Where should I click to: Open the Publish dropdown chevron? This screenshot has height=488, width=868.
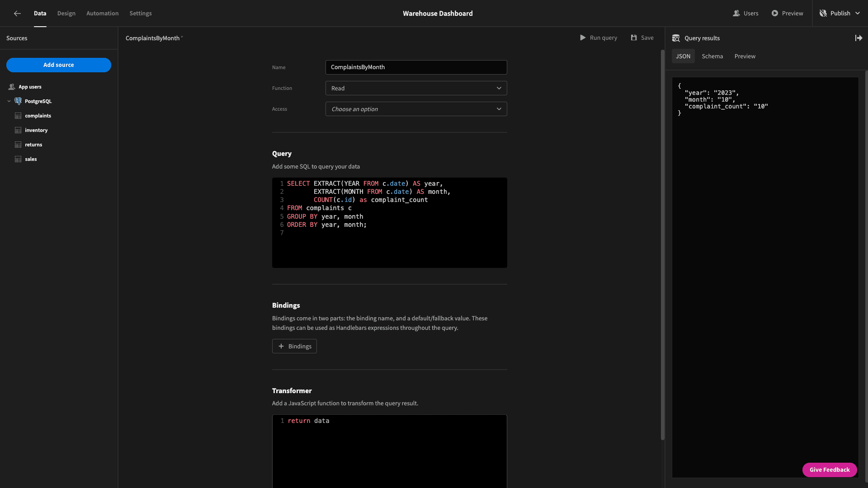pos(857,14)
